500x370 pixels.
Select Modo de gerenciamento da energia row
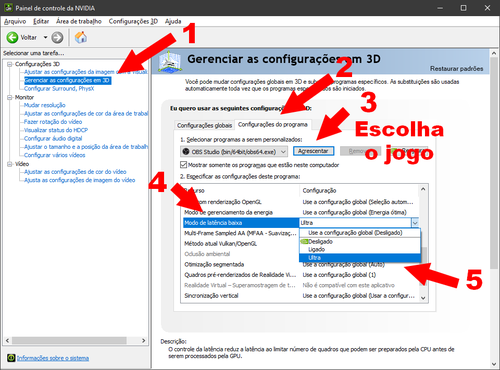coord(299,212)
